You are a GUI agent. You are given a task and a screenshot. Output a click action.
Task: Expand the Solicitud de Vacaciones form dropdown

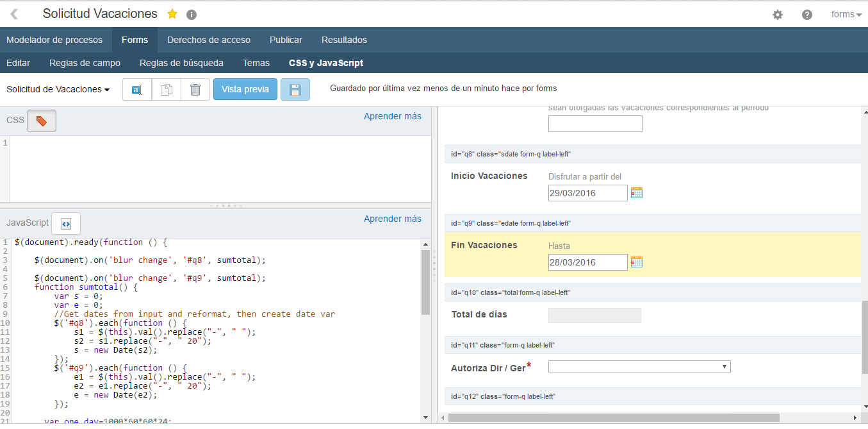coord(58,89)
